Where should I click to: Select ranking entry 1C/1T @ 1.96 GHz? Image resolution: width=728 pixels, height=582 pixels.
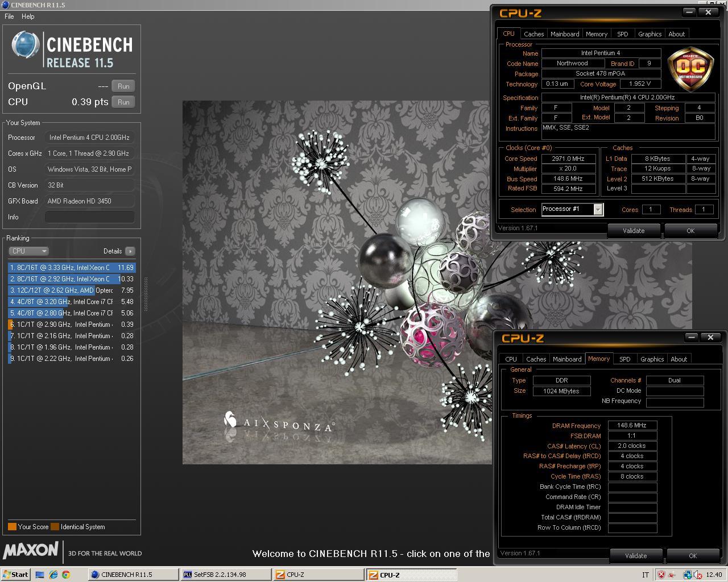coord(72,347)
